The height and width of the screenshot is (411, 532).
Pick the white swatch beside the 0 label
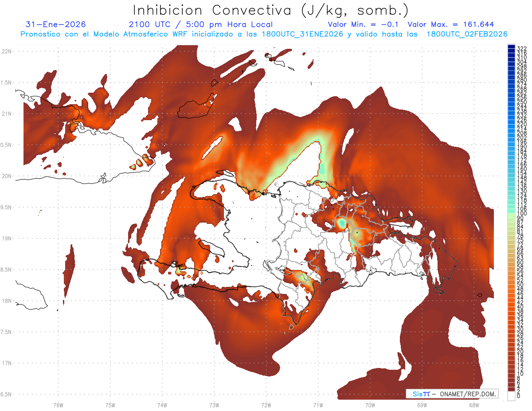point(511,396)
